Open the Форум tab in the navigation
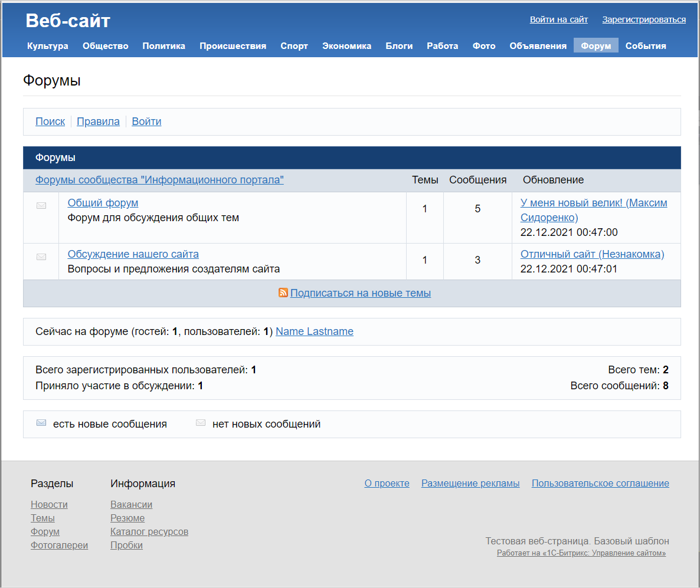Viewport: 700px width, 588px height. pos(596,45)
